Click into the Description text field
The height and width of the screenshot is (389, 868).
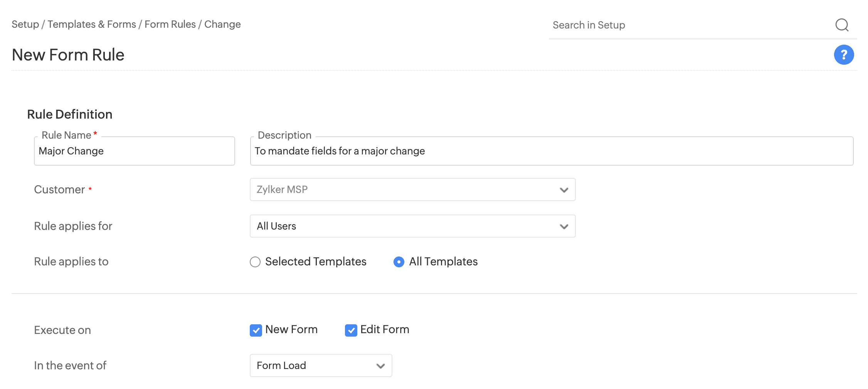pyautogui.click(x=551, y=151)
